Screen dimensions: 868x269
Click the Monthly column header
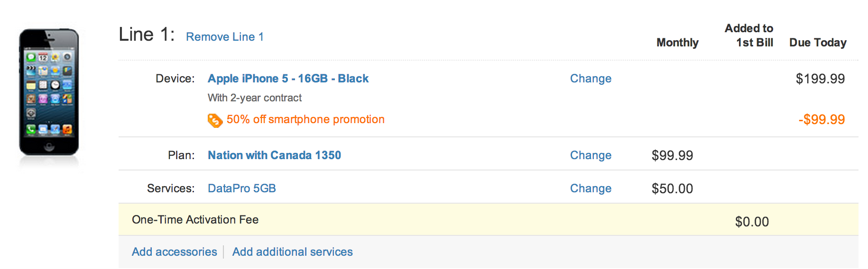677,43
